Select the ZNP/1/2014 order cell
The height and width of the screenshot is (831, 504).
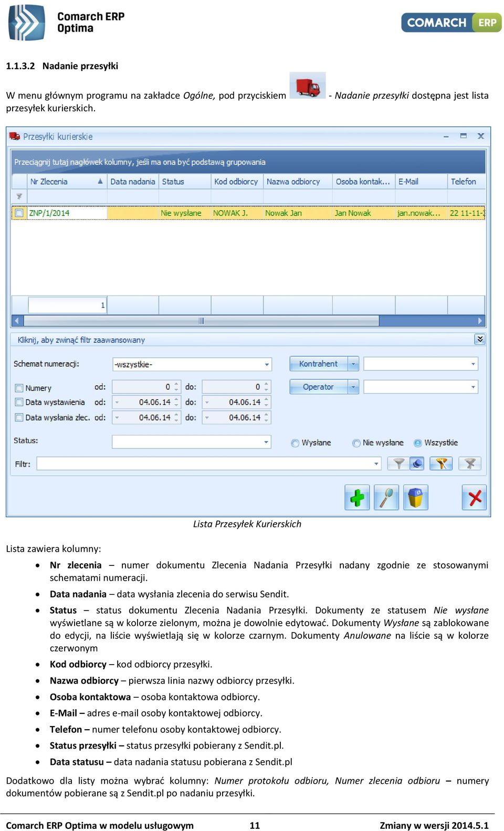pyautogui.click(x=67, y=213)
